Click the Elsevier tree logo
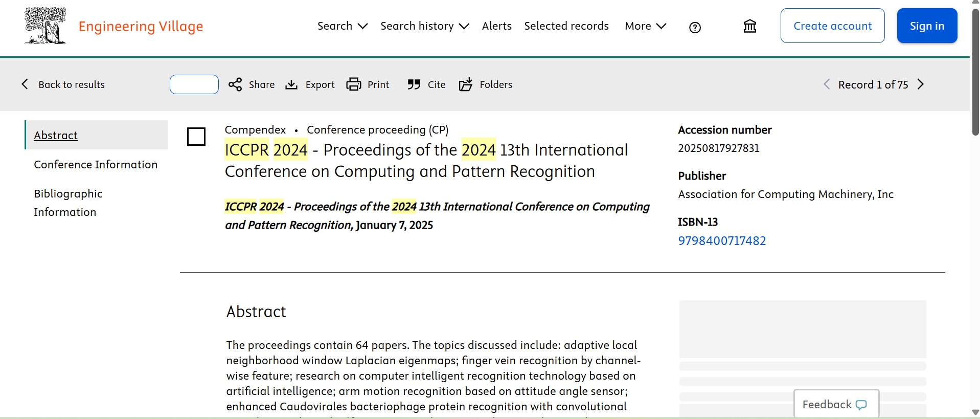980x419 pixels. [45, 26]
